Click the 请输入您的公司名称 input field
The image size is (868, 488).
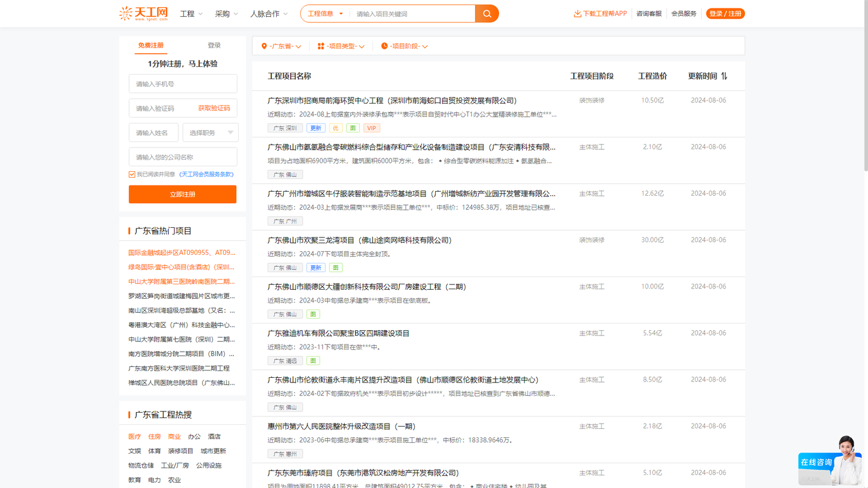click(x=183, y=157)
